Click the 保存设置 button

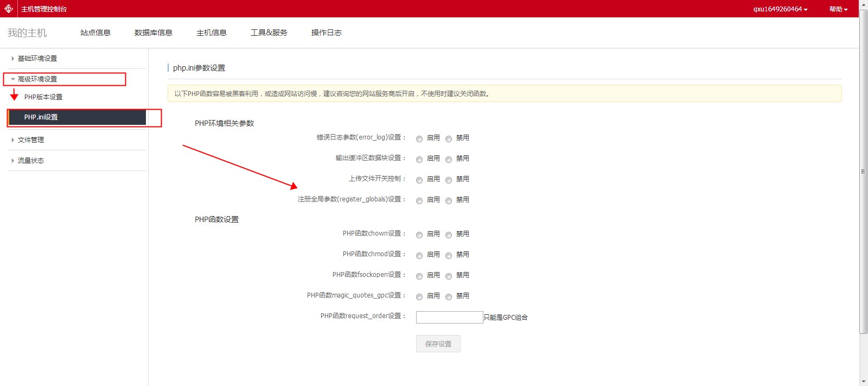438,344
